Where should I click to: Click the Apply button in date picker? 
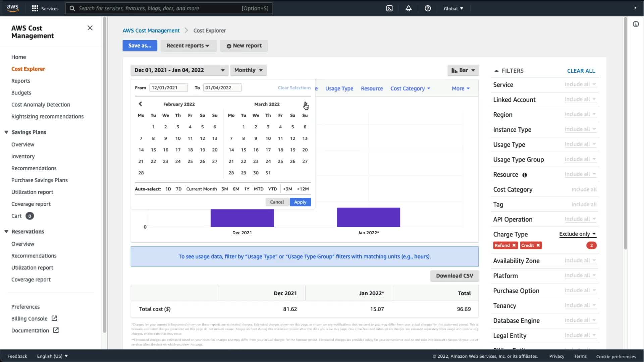point(300,202)
